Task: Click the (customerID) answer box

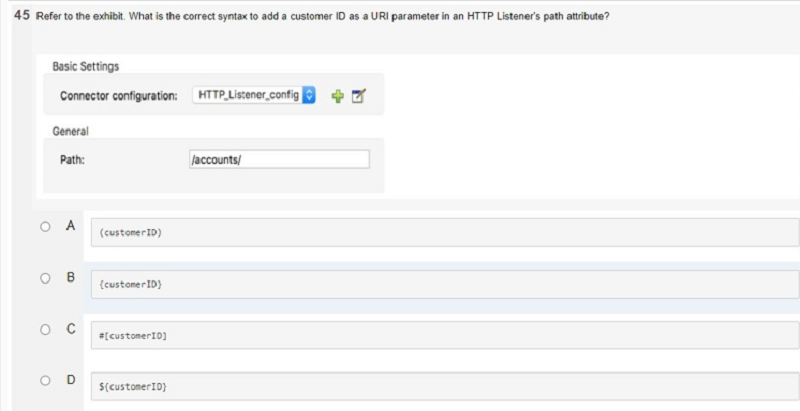Action: click(x=445, y=233)
